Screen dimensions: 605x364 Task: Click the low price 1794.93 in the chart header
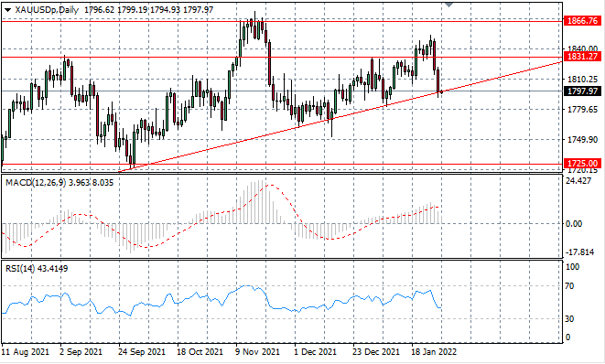click(x=165, y=10)
